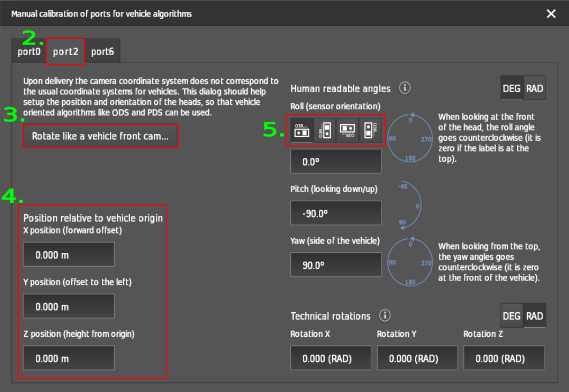Select the second roll orientation icon
Image resolution: width=569 pixels, height=392 pixels.
pos(325,131)
